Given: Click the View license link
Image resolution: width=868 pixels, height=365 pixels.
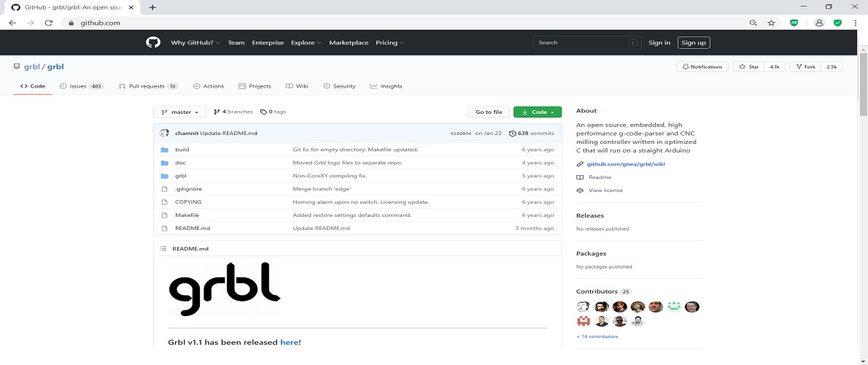Looking at the screenshot, I should (x=600, y=190).
